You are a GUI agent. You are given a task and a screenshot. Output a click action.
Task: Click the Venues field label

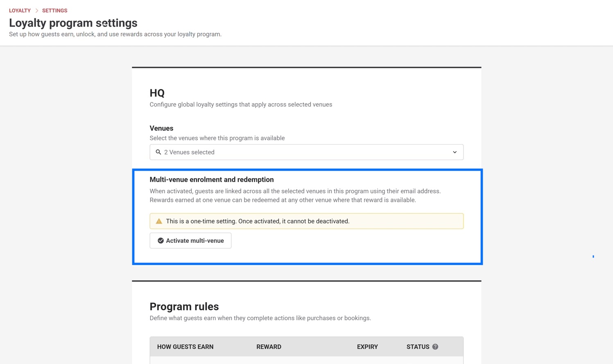tap(161, 128)
